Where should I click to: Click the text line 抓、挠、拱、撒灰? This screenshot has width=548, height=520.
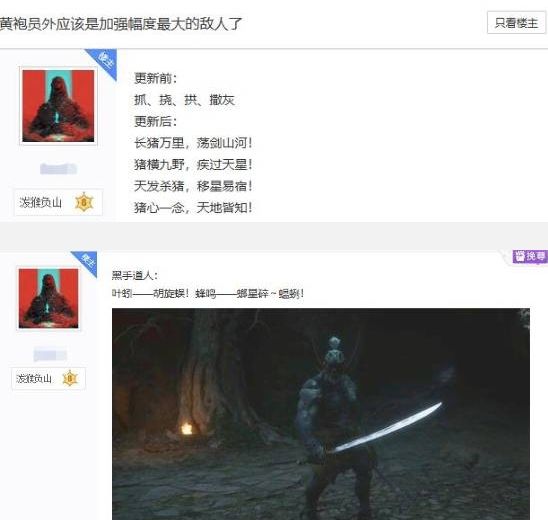tap(184, 100)
